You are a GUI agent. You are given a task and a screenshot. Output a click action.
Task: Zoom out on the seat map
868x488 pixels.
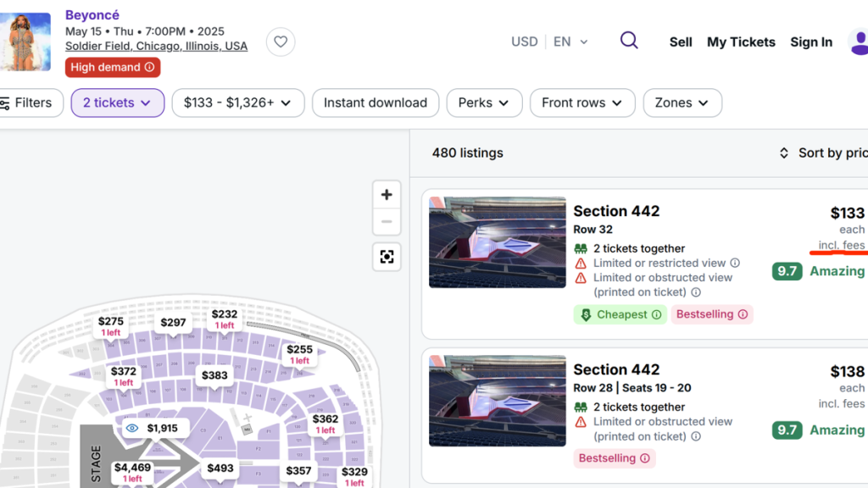387,222
